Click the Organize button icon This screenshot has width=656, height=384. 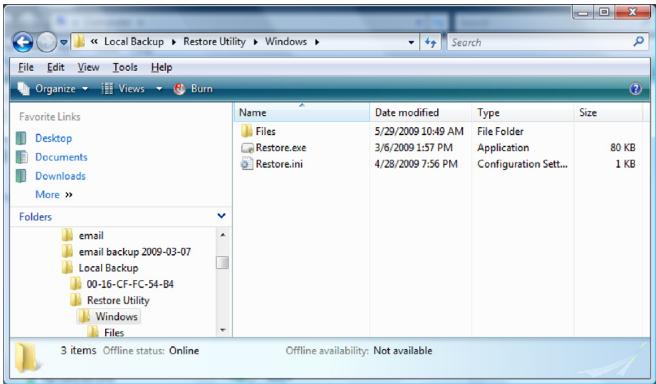(x=23, y=89)
